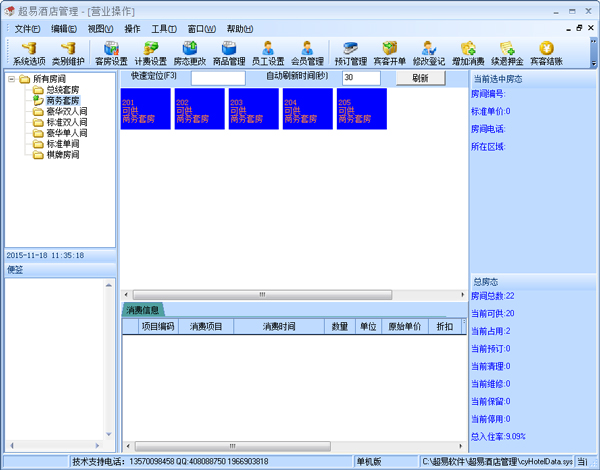Viewport: 600px width, 470px height.
Task: Restore the inner 营业操作 child window
Action: [579, 28]
